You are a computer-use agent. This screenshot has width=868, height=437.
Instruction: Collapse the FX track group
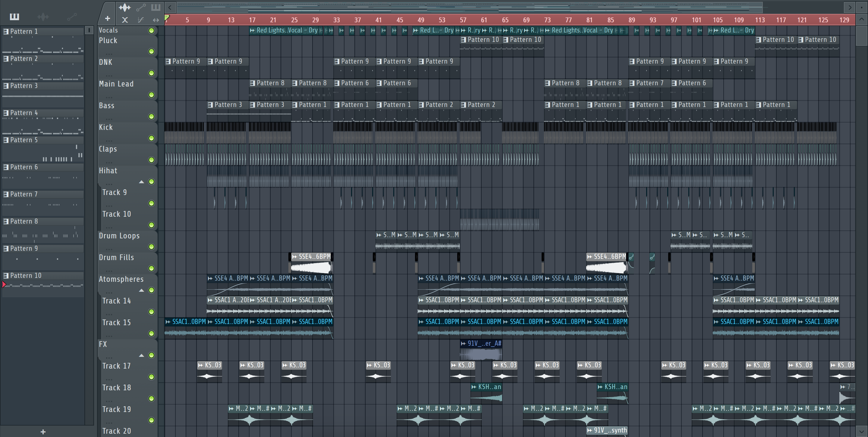click(x=142, y=355)
